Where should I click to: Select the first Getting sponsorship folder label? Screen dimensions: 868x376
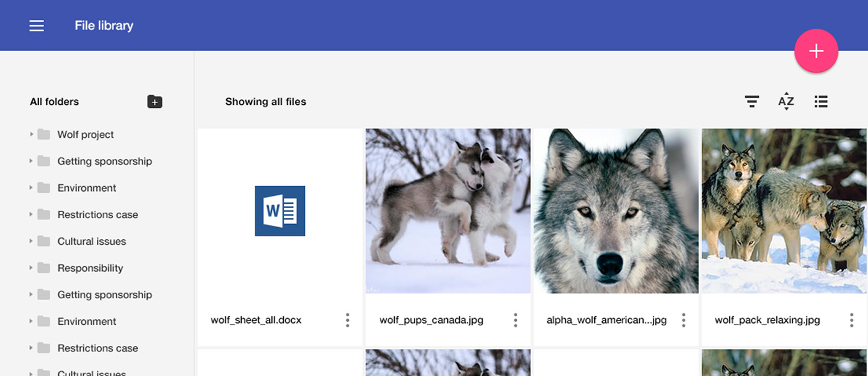click(105, 161)
